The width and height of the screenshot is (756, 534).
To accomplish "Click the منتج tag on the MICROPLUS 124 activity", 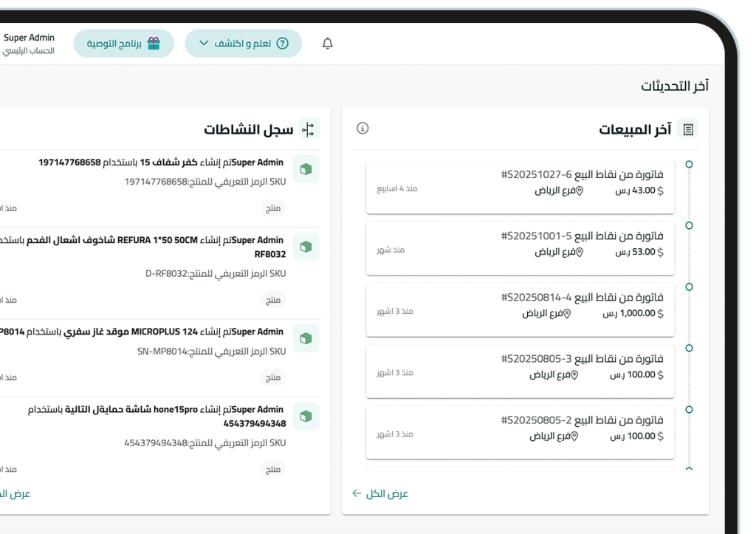I will (x=272, y=377).
